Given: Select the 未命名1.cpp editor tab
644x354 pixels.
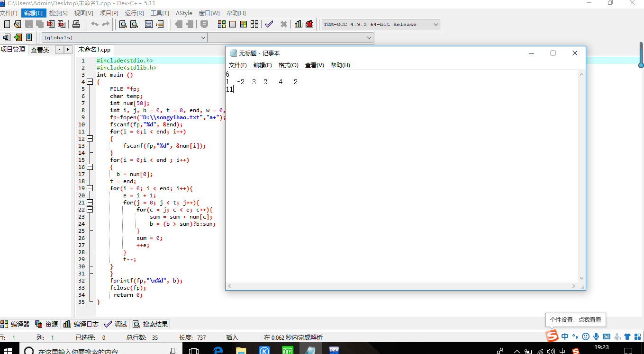Looking at the screenshot, I should pyautogui.click(x=94, y=50).
